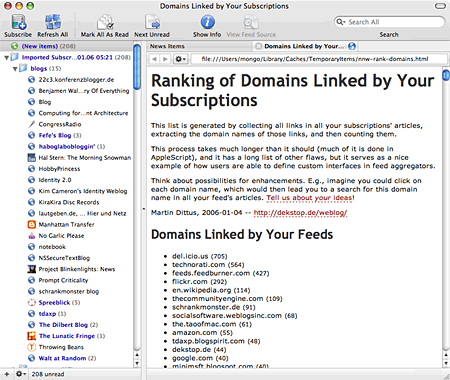450x380 pixels.
Task: Select the Prompt Criticality feed
Action: tap(63, 280)
